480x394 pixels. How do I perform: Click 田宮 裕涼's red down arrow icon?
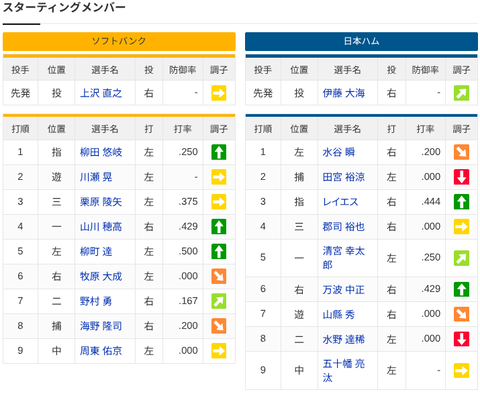pyautogui.click(x=461, y=177)
